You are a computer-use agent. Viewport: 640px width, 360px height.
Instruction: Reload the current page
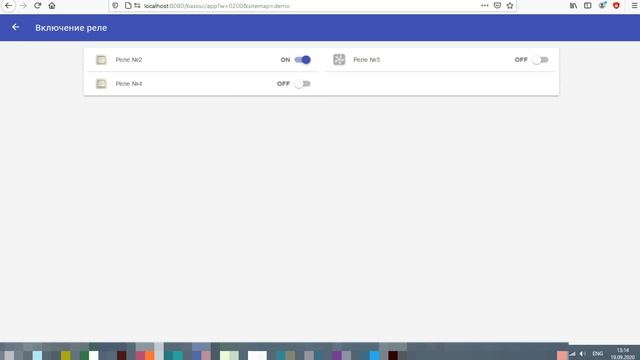38,6
